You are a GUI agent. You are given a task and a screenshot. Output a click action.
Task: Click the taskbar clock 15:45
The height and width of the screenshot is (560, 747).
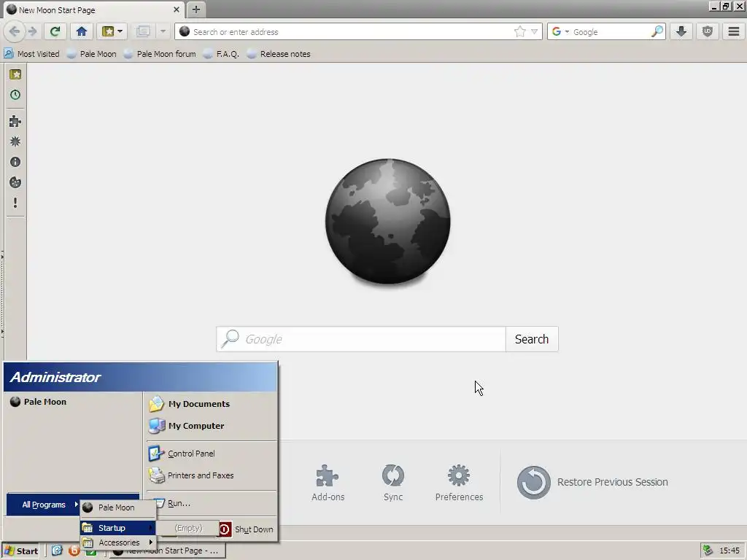coord(729,551)
